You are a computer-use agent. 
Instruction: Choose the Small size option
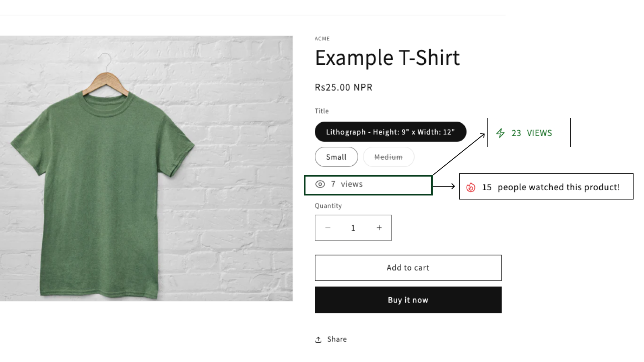coord(336,157)
